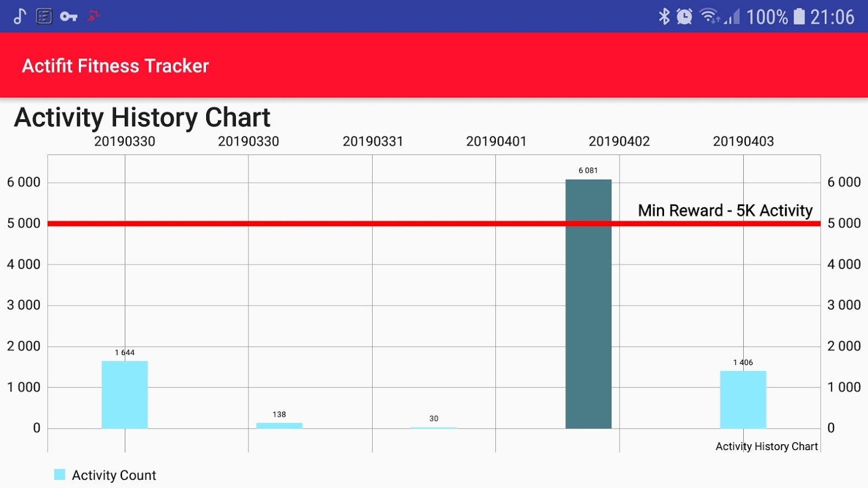Tap the 21:06 clock in status bar
The image size is (868, 488).
coord(832,17)
